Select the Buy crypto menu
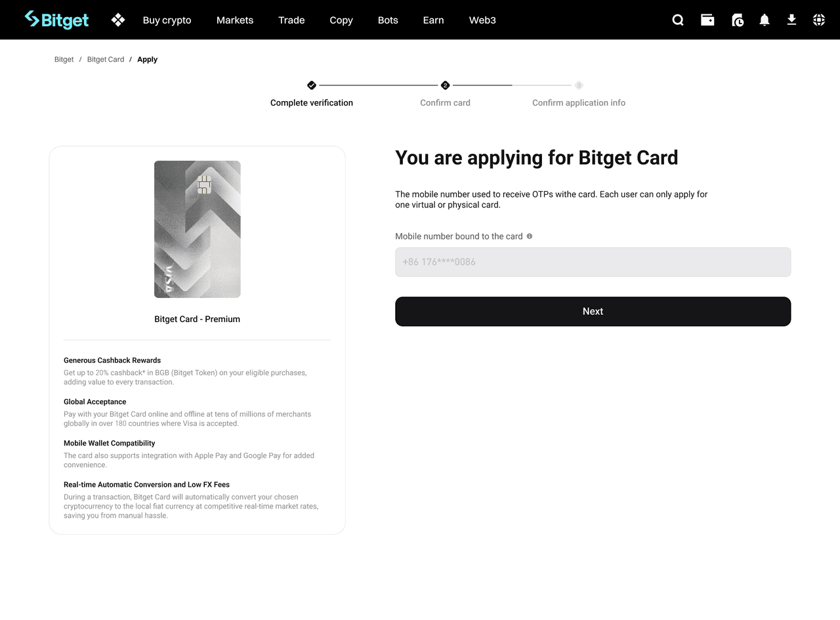 click(x=167, y=20)
